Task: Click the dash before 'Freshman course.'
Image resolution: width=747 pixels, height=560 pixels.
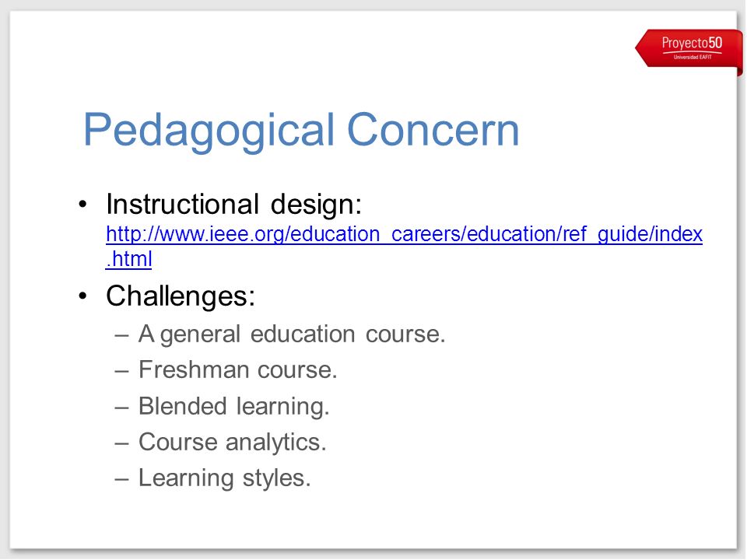Action: click(122, 370)
